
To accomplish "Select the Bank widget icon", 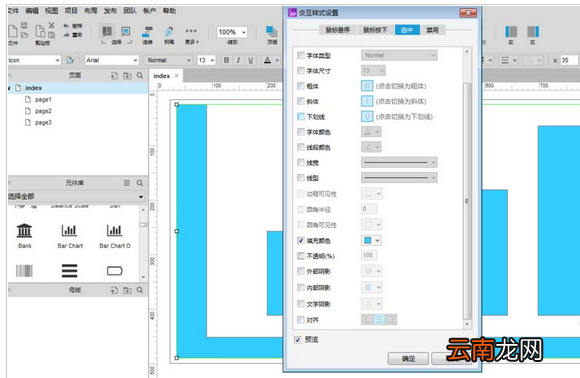I will click(x=24, y=230).
